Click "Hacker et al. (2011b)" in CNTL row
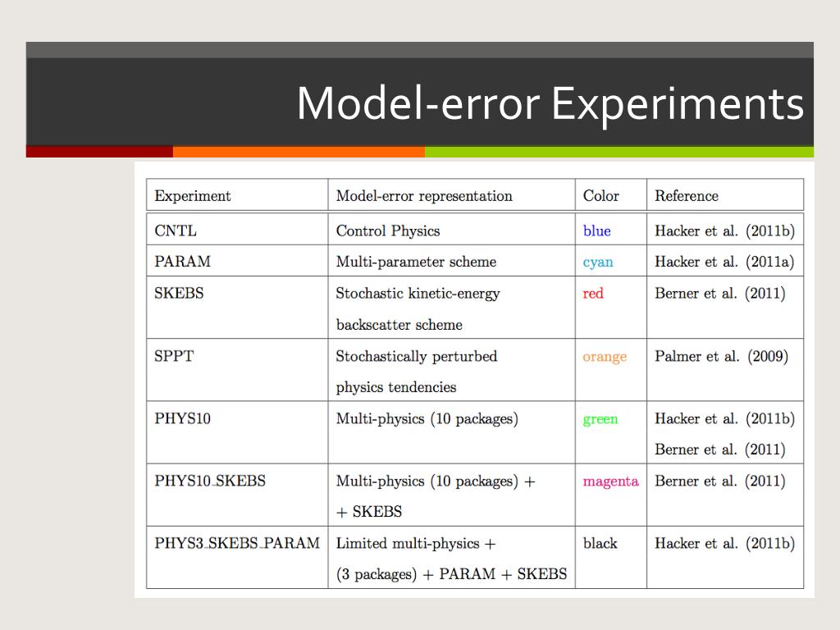 [x=725, y=231]
